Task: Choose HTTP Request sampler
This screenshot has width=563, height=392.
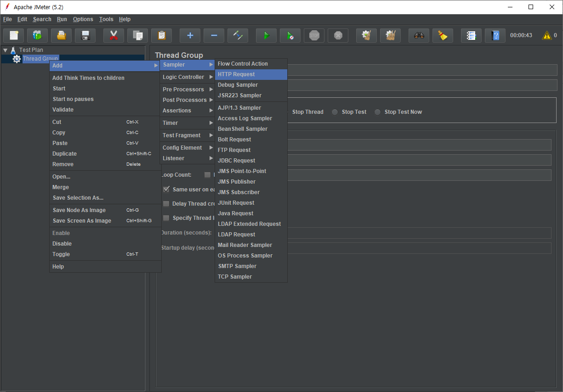Action: click(x=251, y=74)
